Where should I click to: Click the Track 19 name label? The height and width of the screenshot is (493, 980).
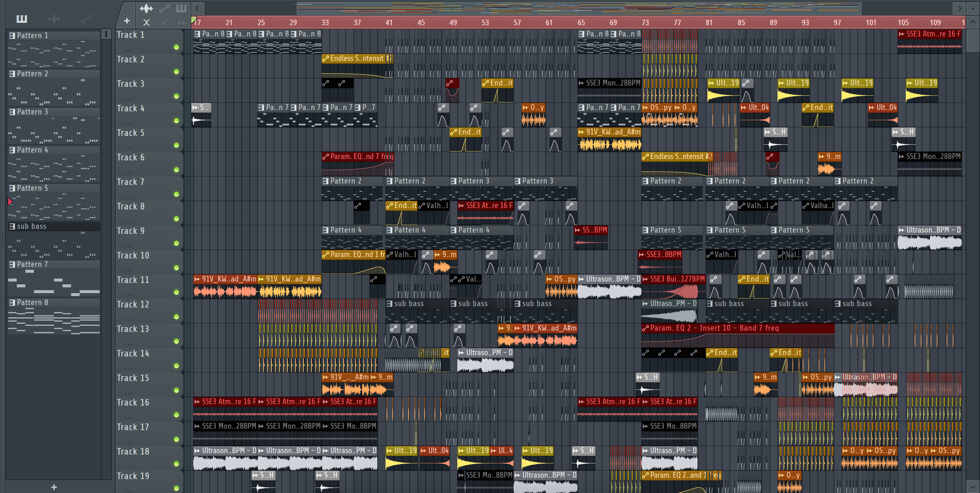click(x=133, y=476)
